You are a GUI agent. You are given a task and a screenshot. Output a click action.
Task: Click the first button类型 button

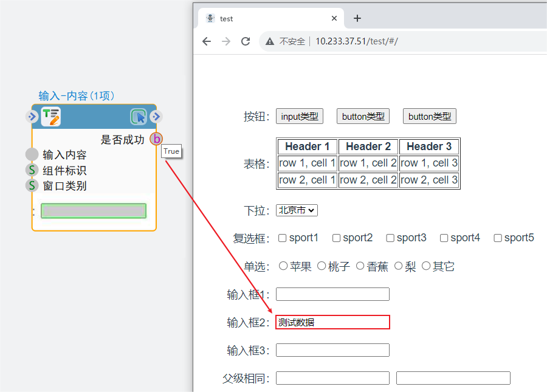(363, 117)
